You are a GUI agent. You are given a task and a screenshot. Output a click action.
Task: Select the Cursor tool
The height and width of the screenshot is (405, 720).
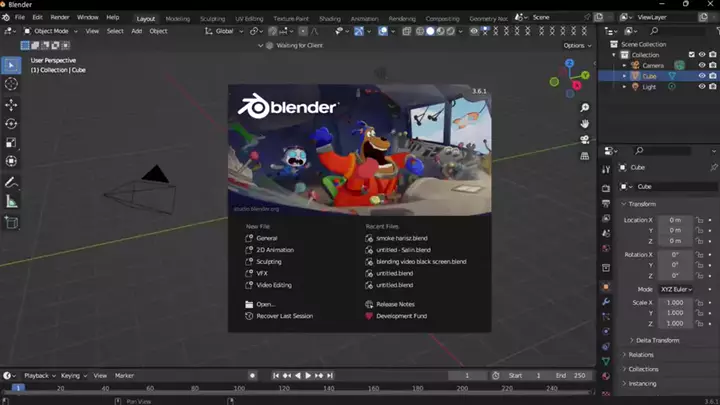pyautogui.click(x=12, y=85)
